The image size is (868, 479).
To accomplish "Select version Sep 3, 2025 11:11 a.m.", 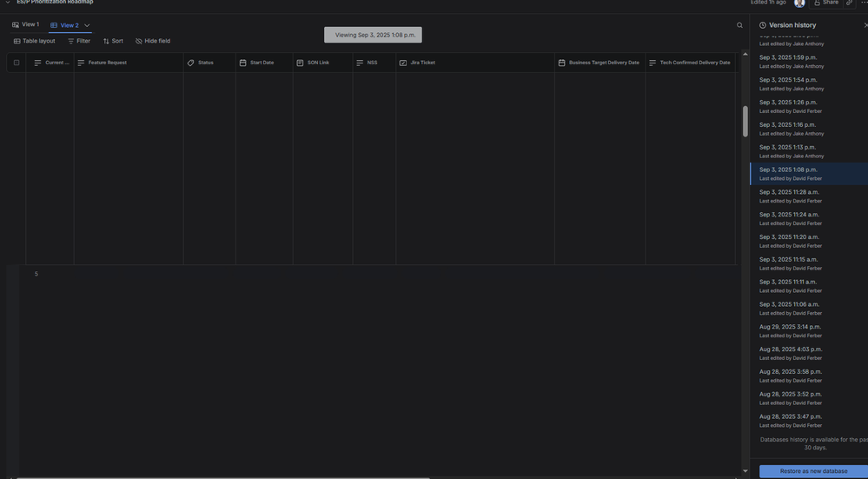I will pyautogui.click(x=809, y=286).
